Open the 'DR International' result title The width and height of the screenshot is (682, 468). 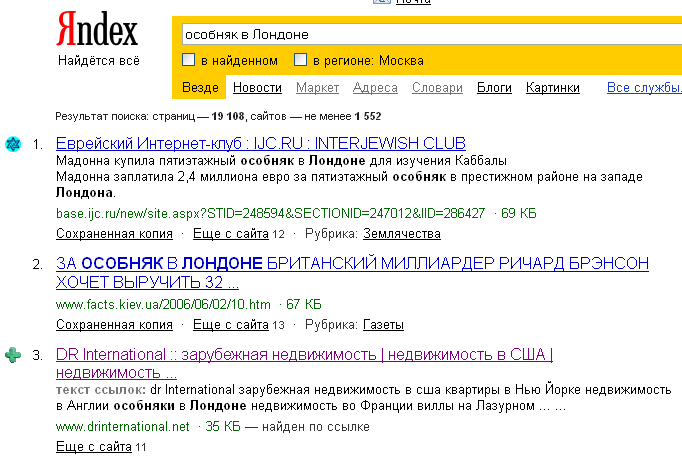click(304, 364)
